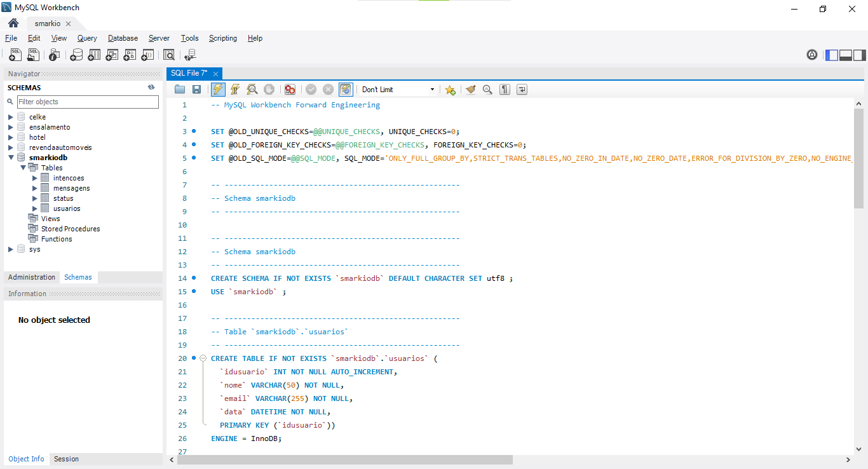Switch to the Administration tab

tap(32, 277)
